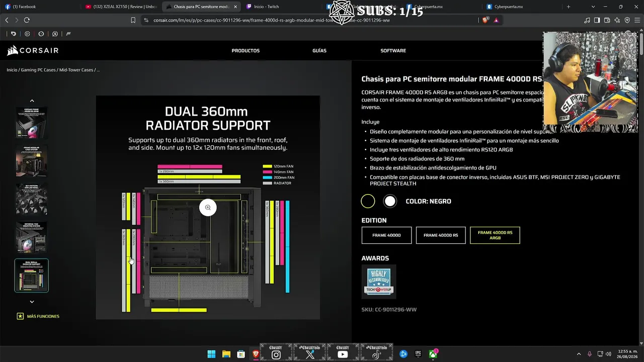
Task: View the Dual 360mm Radiator Support thumbnail
Action: pyautogui.click(x=32, y=276)
